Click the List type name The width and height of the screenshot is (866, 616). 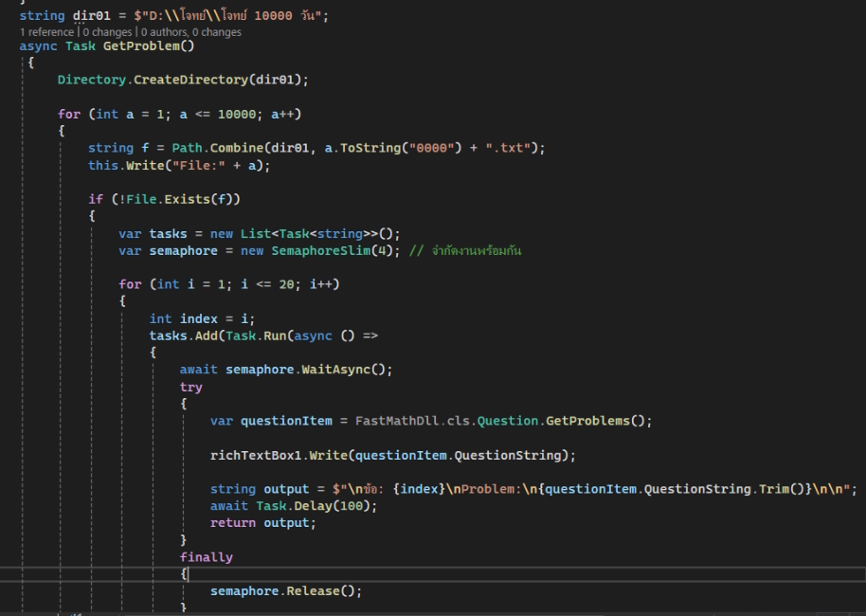tap(256, 234)
